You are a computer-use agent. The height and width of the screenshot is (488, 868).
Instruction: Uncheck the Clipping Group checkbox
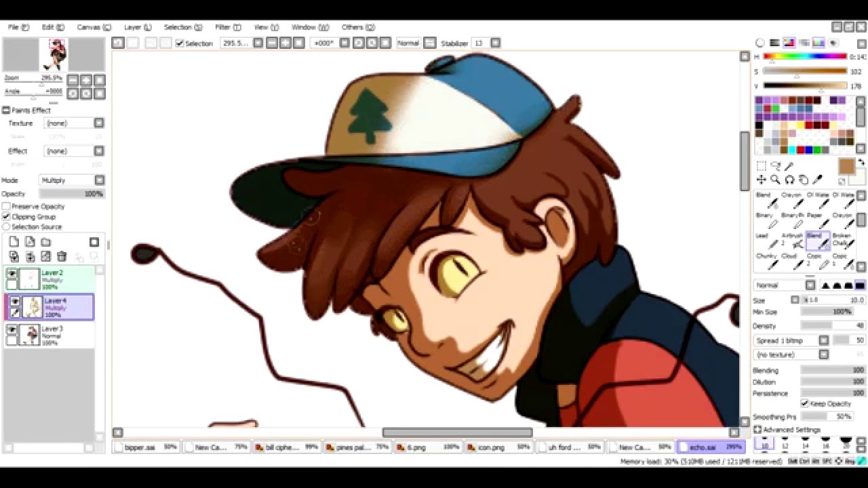click(6, 217)
